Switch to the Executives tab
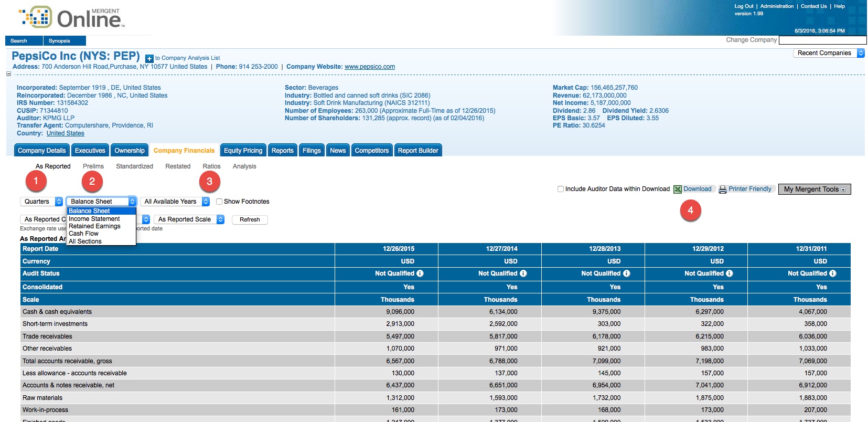The width and height of the screenshot is (868, 422). click(90, 151)
